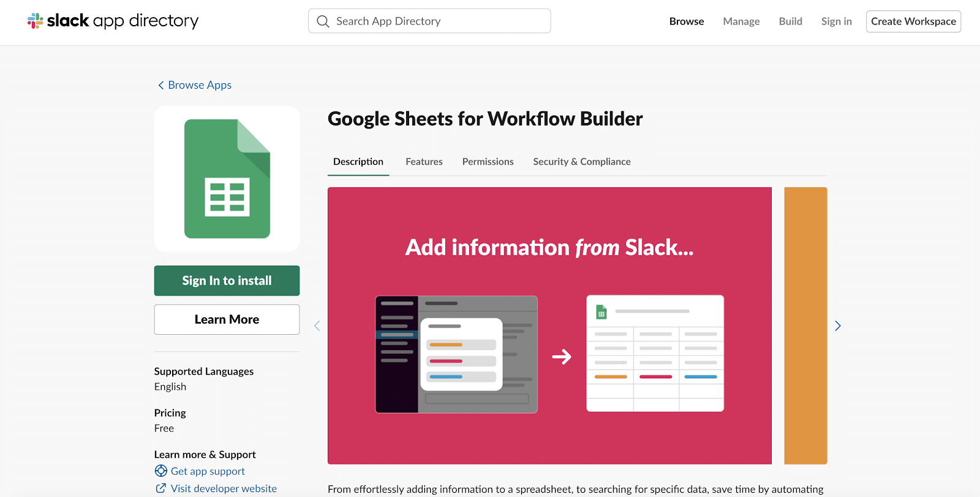Screen dimensions: 980x497
Task: Click the Free pricing value
Action: [x=164, y=428]
